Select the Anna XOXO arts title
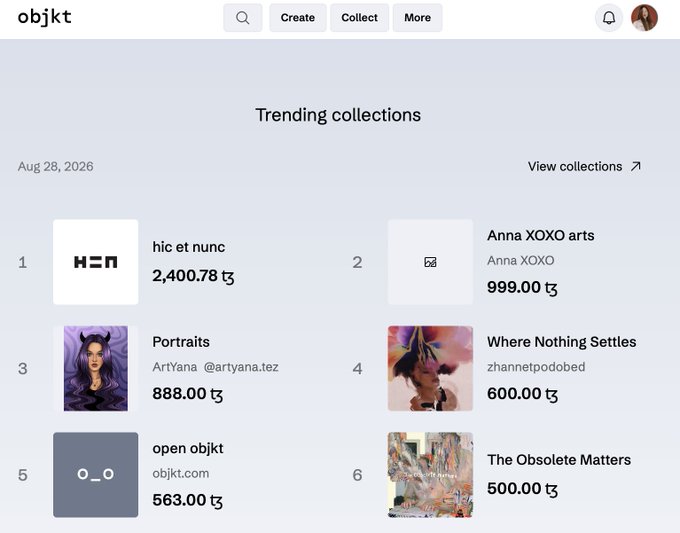 pyautogui.click(x=541, y=235)
